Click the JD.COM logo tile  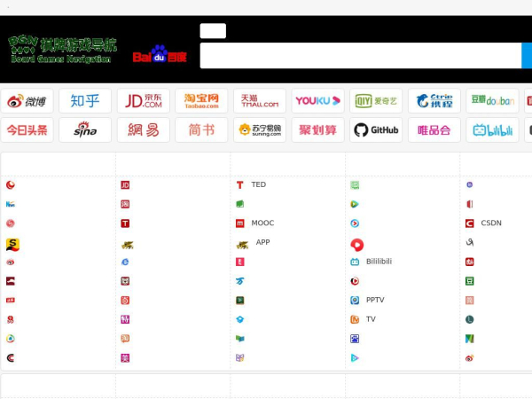point(143,101)
